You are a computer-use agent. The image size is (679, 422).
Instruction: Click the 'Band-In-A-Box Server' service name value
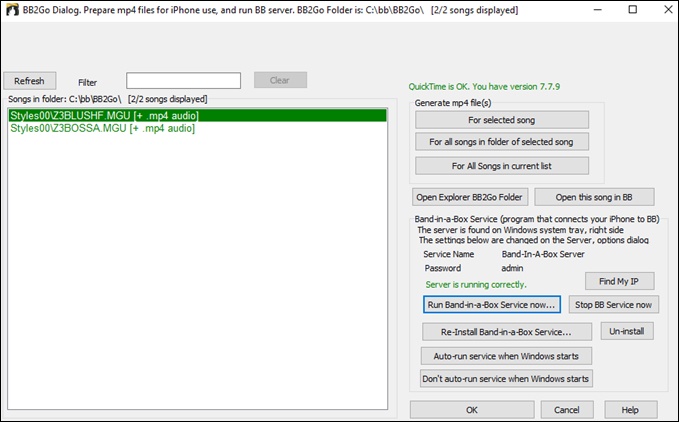[x=543, y=254]
